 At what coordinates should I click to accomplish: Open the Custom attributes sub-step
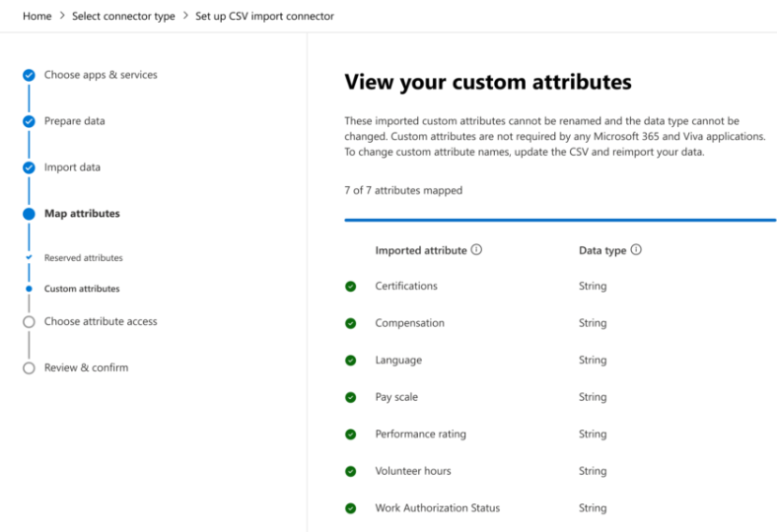click(81, 289)
